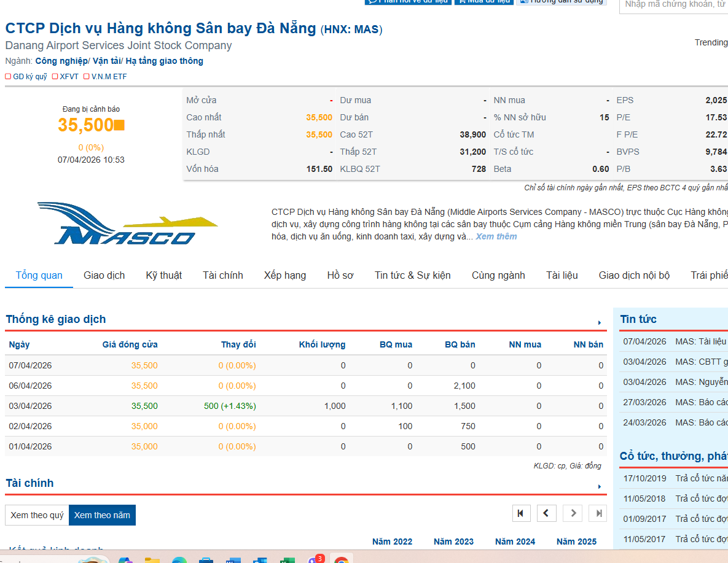Expand the Tài chính section arrow
728x563 pixels.
point(599,486)
